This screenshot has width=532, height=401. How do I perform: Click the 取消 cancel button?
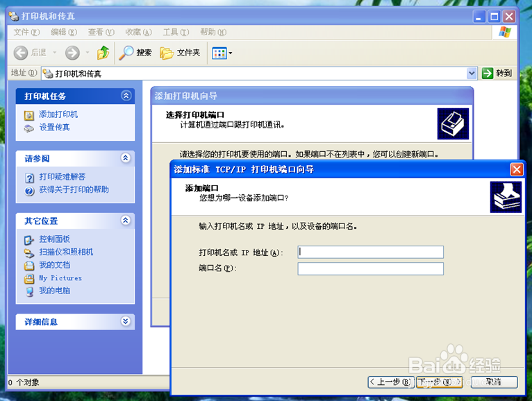(x=494, y=382)
